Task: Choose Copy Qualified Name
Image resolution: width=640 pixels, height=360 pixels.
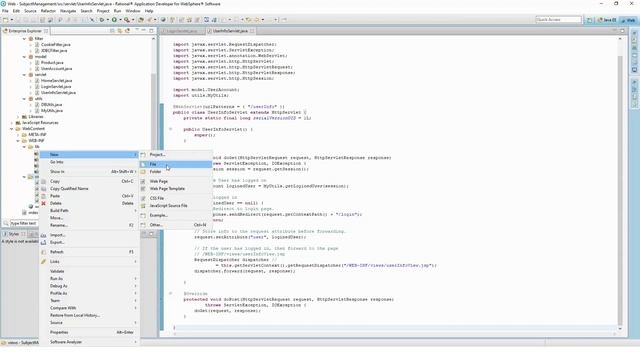Action: click(89, 189)
